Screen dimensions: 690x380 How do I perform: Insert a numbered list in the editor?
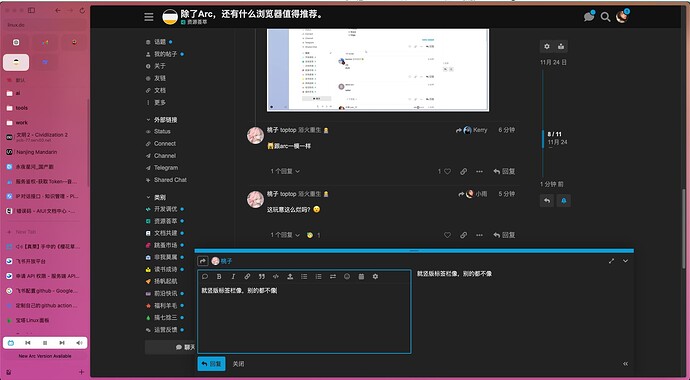point(318,277)
